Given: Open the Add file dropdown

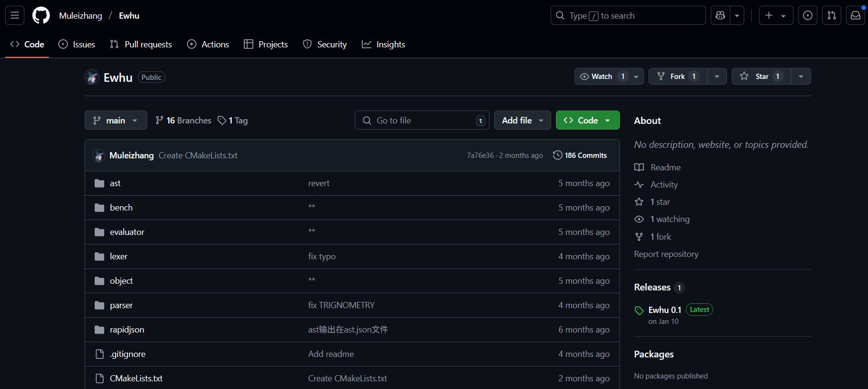Looking at the screenshot, I should click(x=522, y=121).
